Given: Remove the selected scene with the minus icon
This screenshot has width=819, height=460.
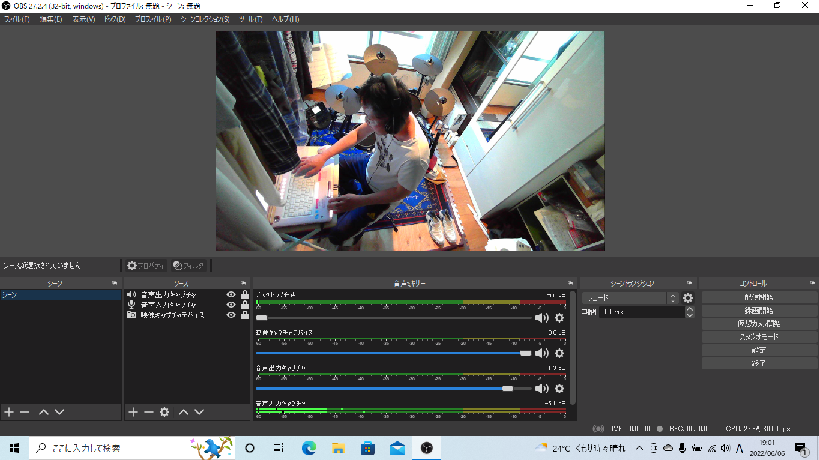Looking at the screenshot, I should point(25,412).
